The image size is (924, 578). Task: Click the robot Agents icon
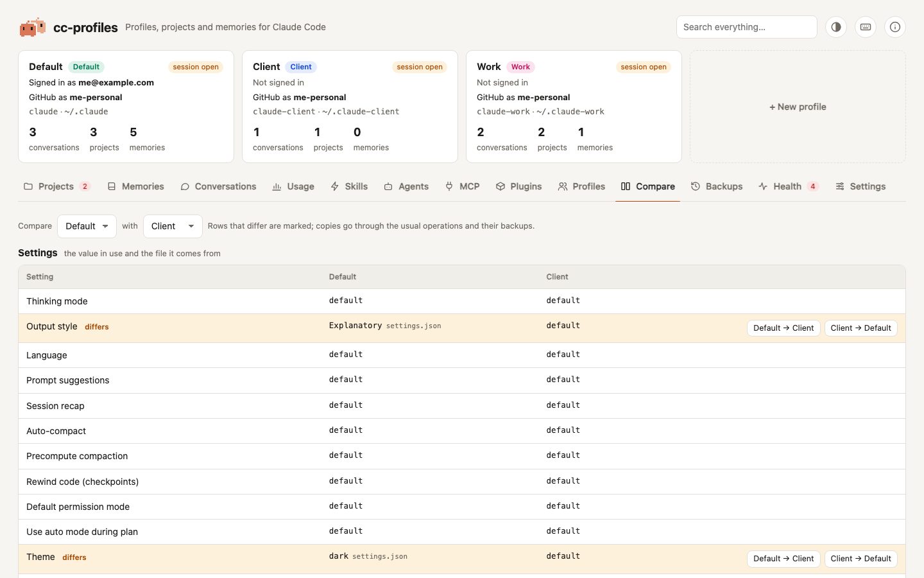tap(388, 186)
